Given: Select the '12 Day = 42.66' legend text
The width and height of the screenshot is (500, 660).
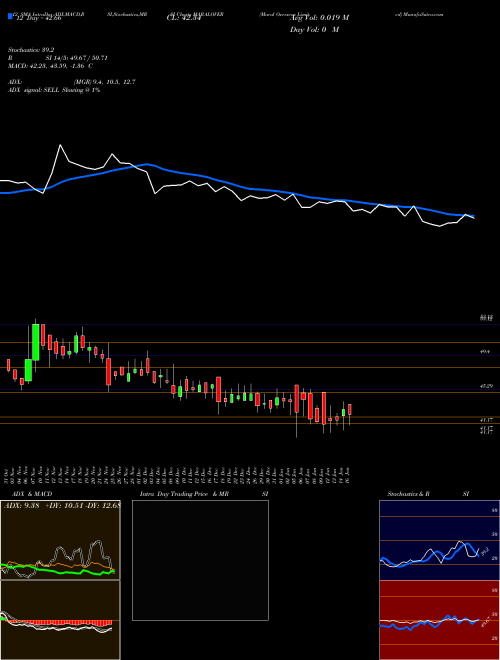Looking at the screenshot, I should click(38, 18).
